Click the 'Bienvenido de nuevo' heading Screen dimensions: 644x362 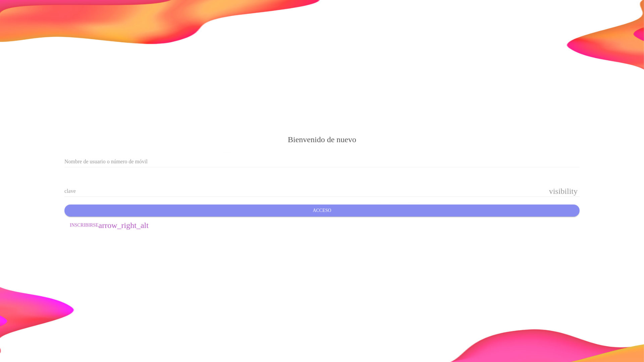[322, 140]
